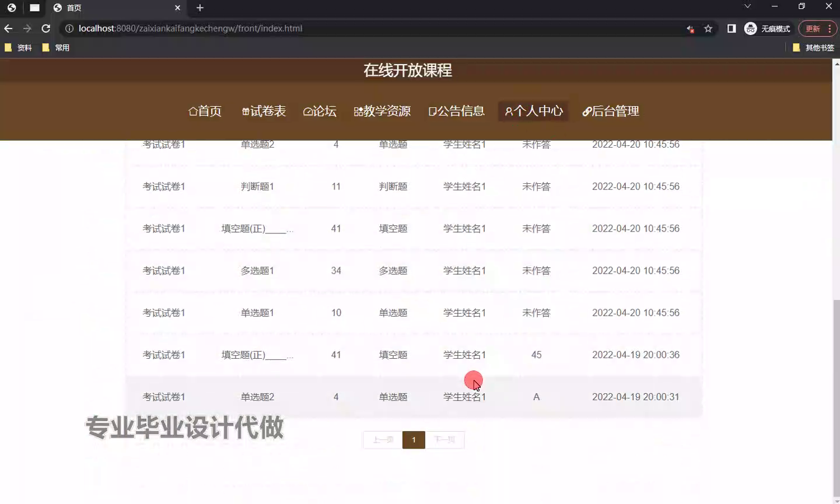Open the 其他书签 folder
Image resolution: width=840 pixels, height=504 pixels.
click(813, 48)
